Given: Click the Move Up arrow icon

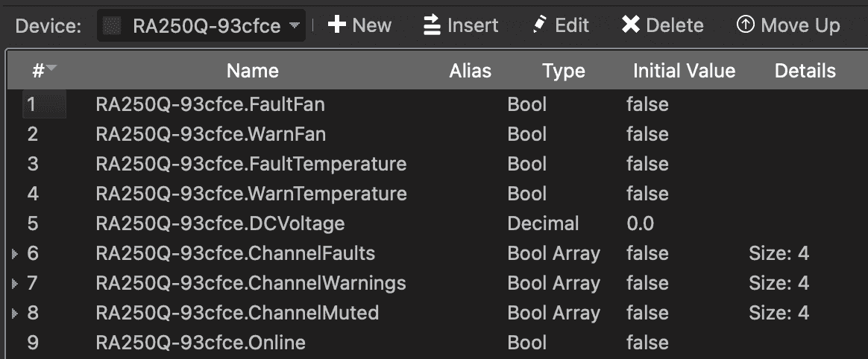Looking at the screenshot, I should click(745, 25).
